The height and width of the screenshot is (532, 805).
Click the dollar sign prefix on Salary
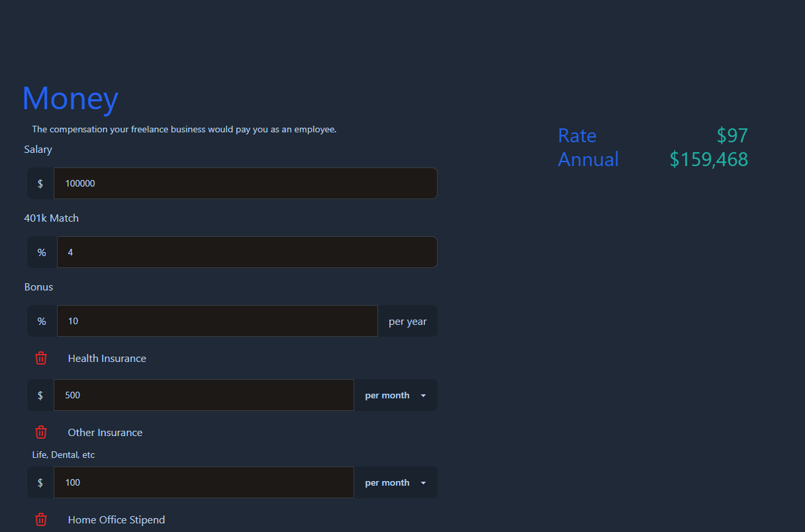[40, 183]
